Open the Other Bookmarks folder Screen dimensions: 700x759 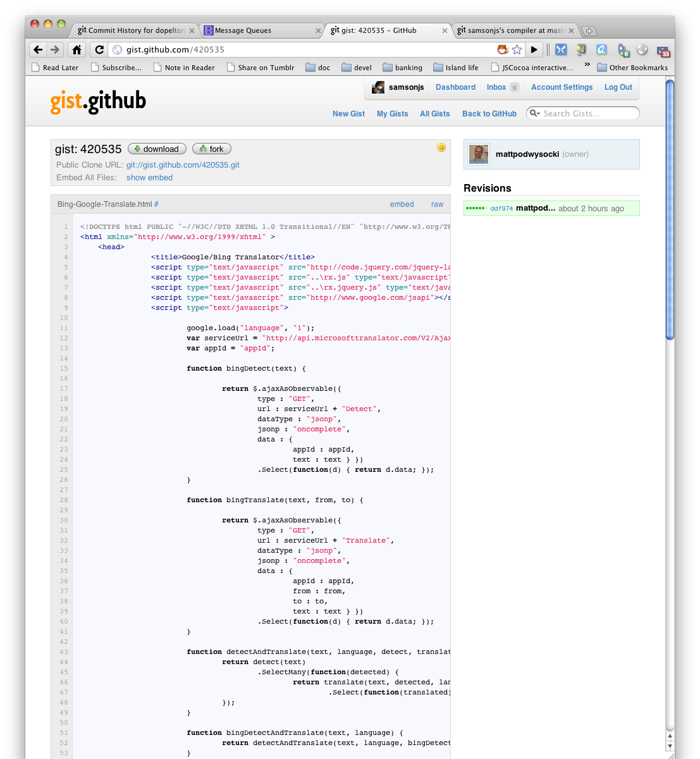(632, 68)
